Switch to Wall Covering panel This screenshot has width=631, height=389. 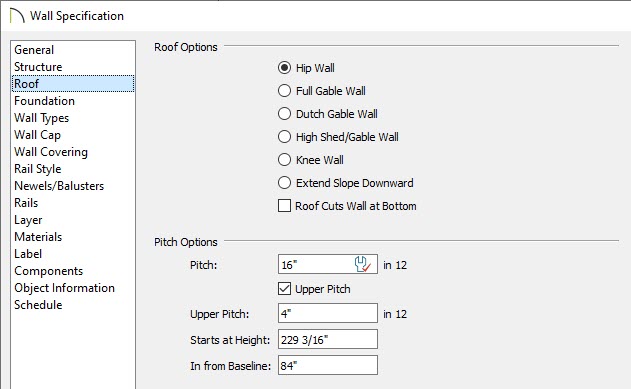[x=73, y=152]
